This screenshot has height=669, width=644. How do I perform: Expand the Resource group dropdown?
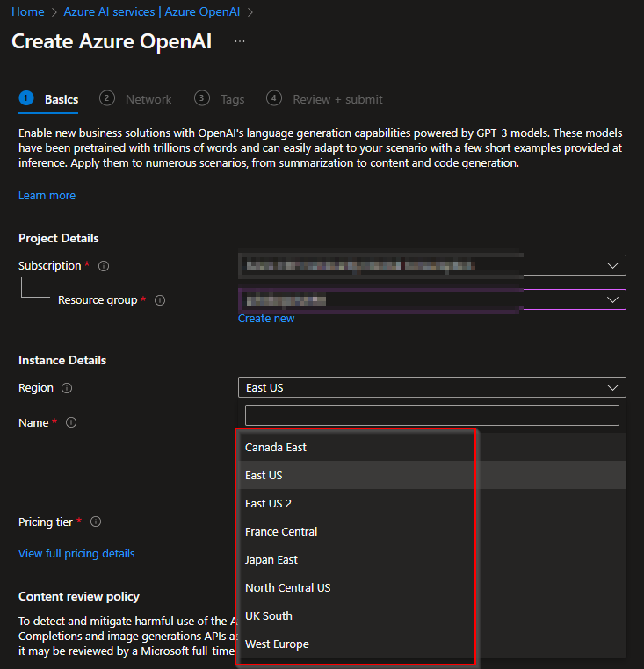coord(432,299)
